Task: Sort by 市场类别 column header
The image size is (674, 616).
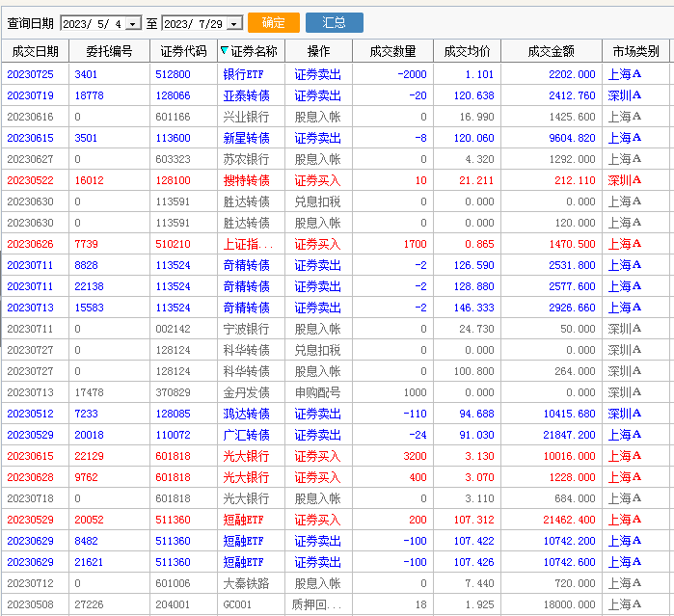Action: pos(635,51)
